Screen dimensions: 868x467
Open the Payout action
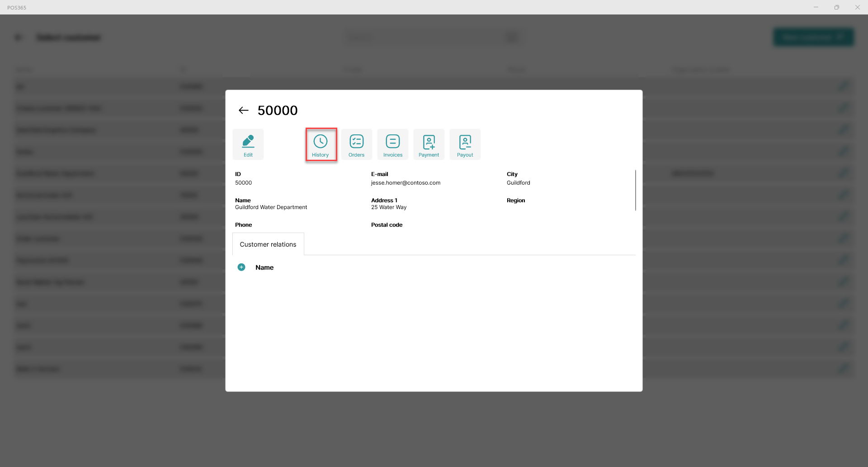click(465, 145)
